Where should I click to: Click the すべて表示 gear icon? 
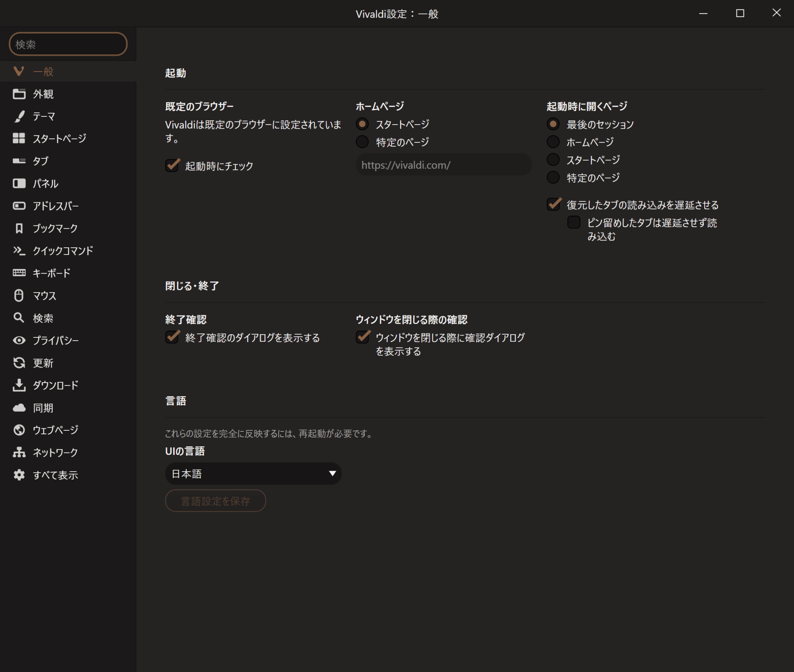click(19, 475)
